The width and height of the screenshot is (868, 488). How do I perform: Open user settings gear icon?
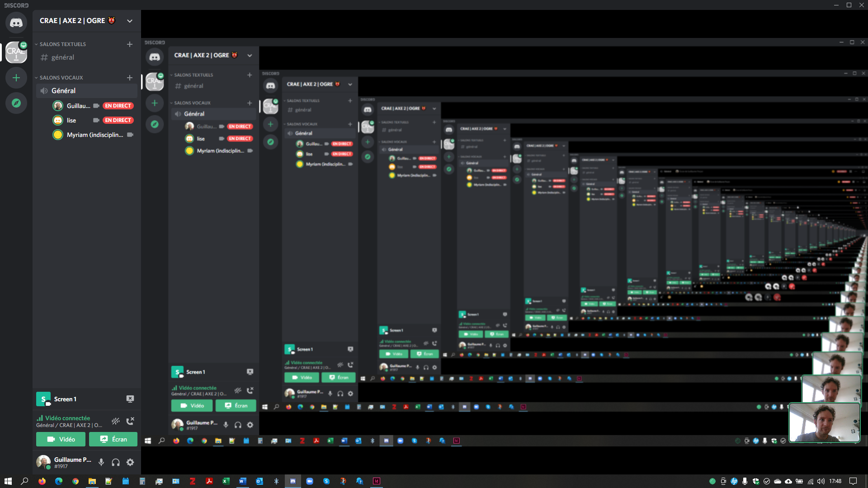130,462
